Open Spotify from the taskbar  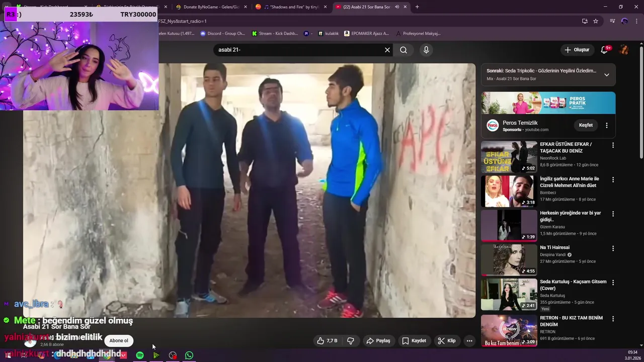tap(140, 355)
